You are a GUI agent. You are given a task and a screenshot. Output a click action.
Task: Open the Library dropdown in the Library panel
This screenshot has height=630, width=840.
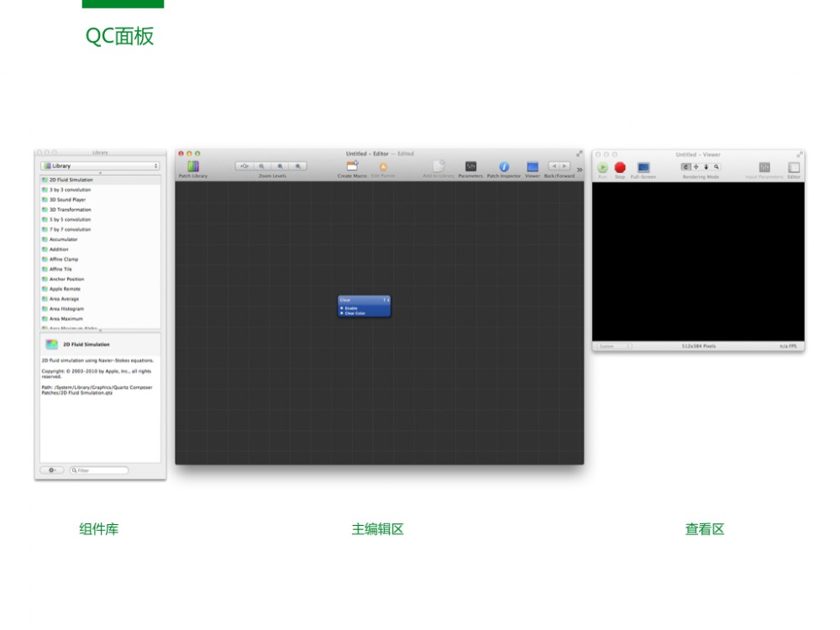[x=100, y=166]
